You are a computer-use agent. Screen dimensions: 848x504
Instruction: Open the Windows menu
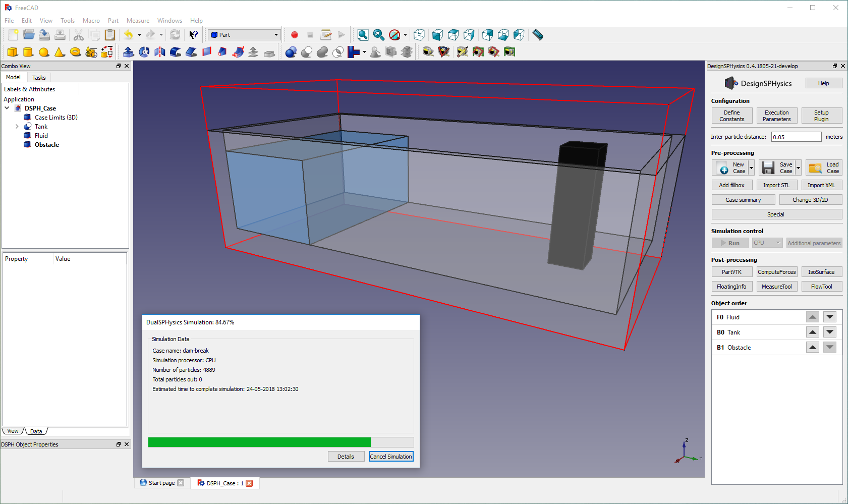pos(169,21)
